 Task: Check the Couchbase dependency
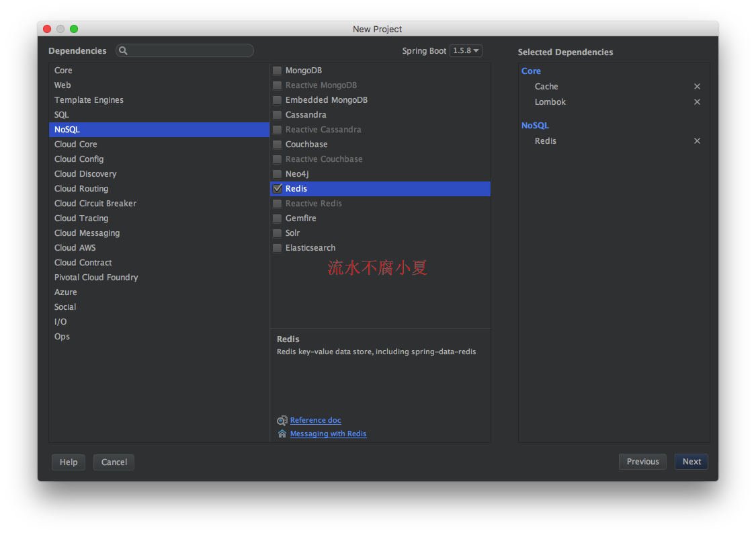[x=278, y=145]
